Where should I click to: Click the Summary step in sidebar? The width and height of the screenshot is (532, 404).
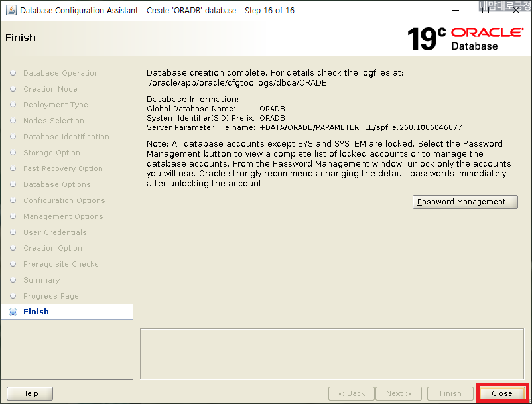point(41,280)
